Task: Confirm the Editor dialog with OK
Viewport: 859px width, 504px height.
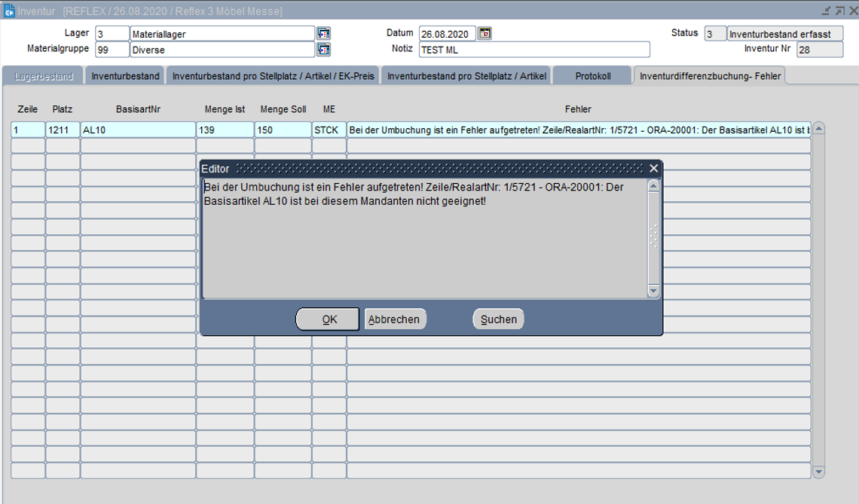Action: point(329,319)
